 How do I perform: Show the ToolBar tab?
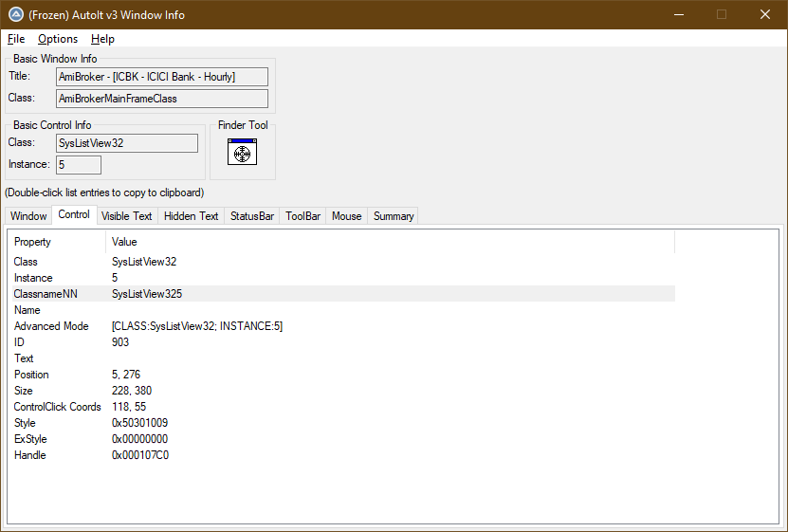pyautogui.click(x=302, y=216)
